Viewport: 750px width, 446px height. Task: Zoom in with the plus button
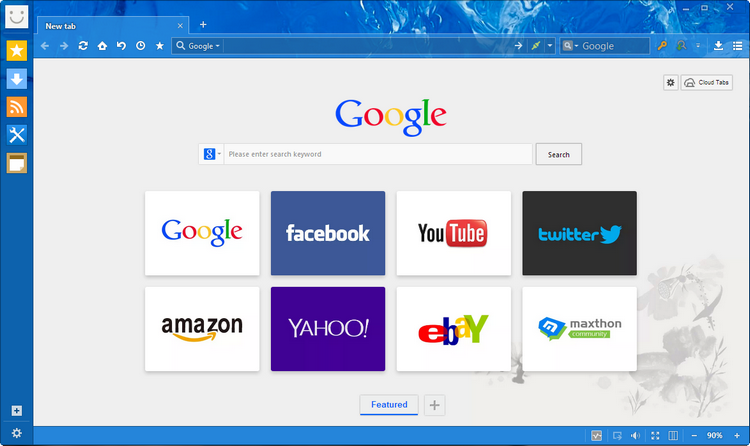click(737, 435)
